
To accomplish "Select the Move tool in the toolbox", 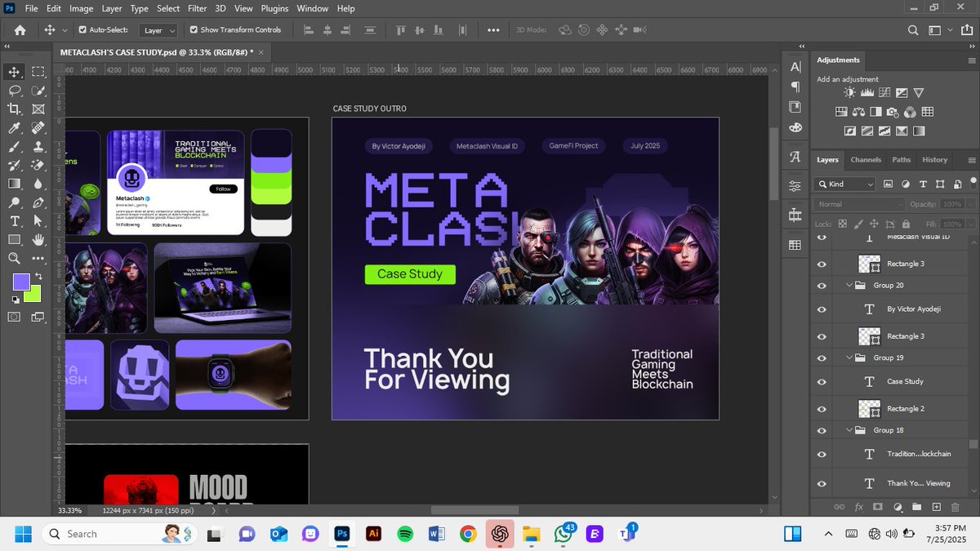I will tap(15, 72).
